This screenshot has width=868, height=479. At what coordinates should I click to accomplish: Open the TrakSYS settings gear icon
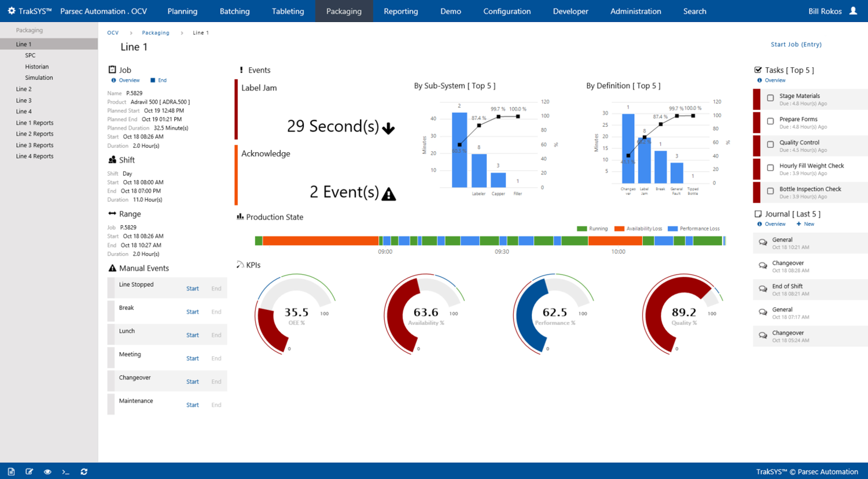pyautogui.click(x=11, y=11)
